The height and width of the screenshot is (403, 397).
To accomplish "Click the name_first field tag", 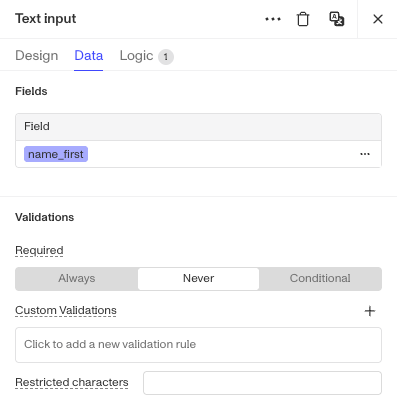I will pos(56,154).
